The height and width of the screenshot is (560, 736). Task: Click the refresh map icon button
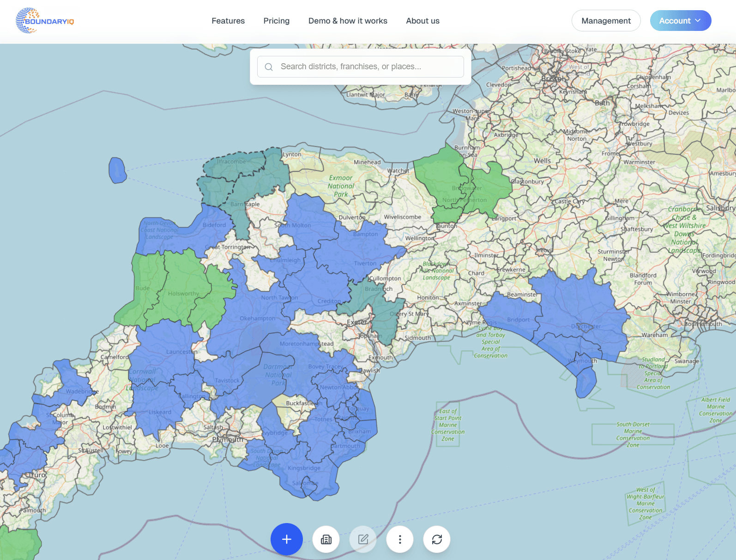coord(437,539)
